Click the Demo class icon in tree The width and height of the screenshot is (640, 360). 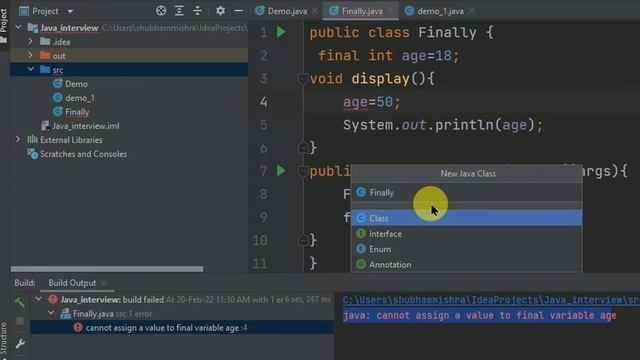coord(58,84)
